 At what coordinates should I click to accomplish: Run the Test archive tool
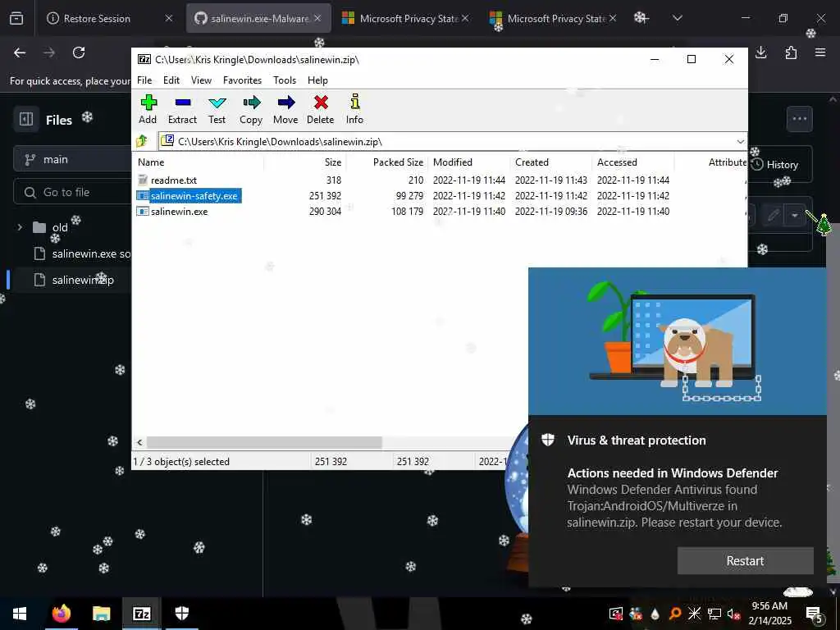click(x=217, y=109)
